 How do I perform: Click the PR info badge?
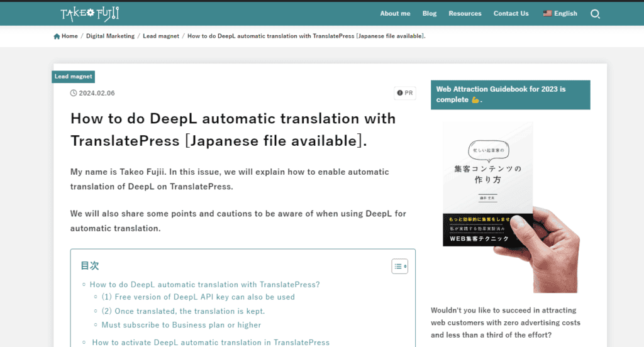[x=404, y=93]
